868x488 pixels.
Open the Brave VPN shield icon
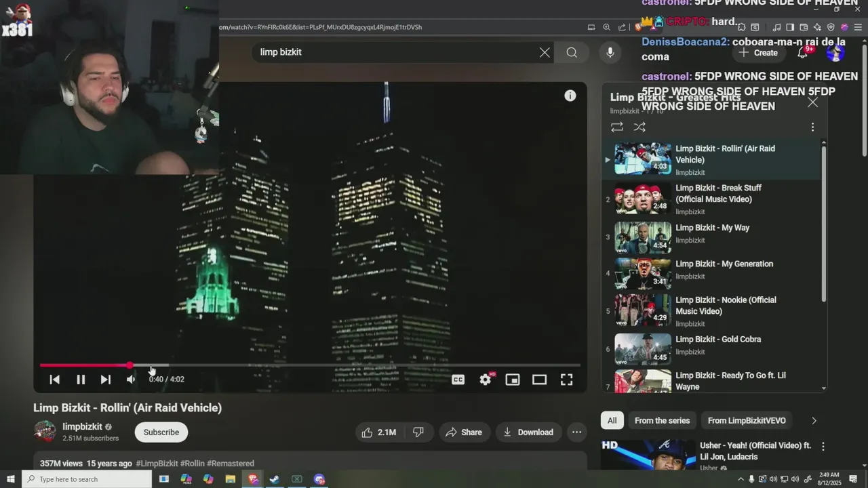pos(831,27)
